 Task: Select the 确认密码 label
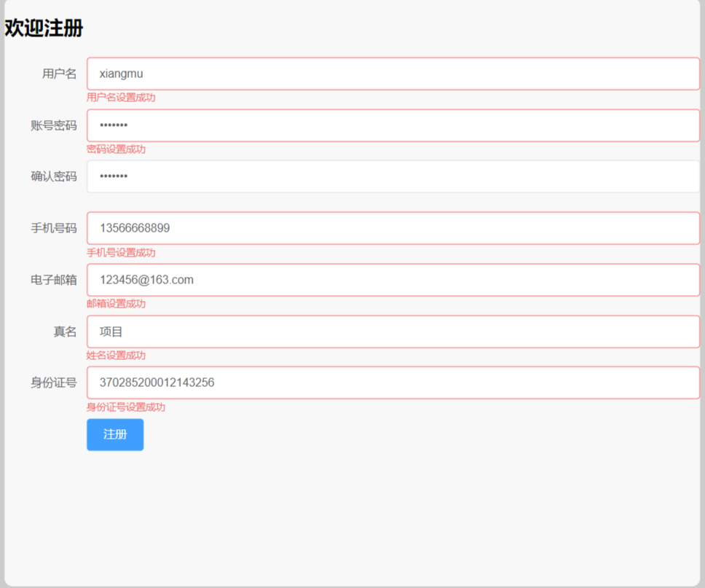click(x=53, y=176)
